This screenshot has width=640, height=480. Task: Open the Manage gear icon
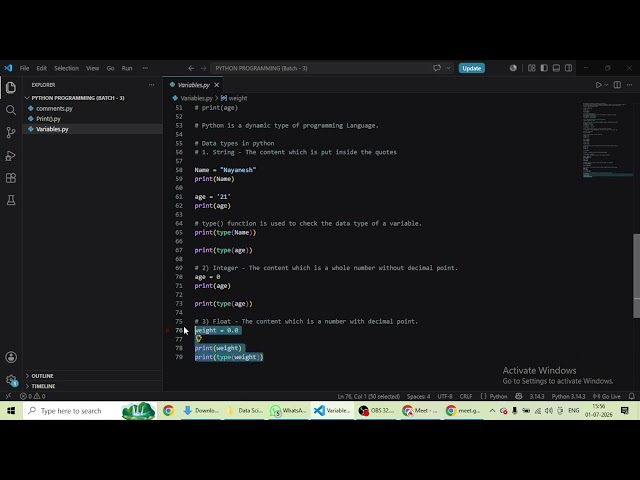coord(11,380)
